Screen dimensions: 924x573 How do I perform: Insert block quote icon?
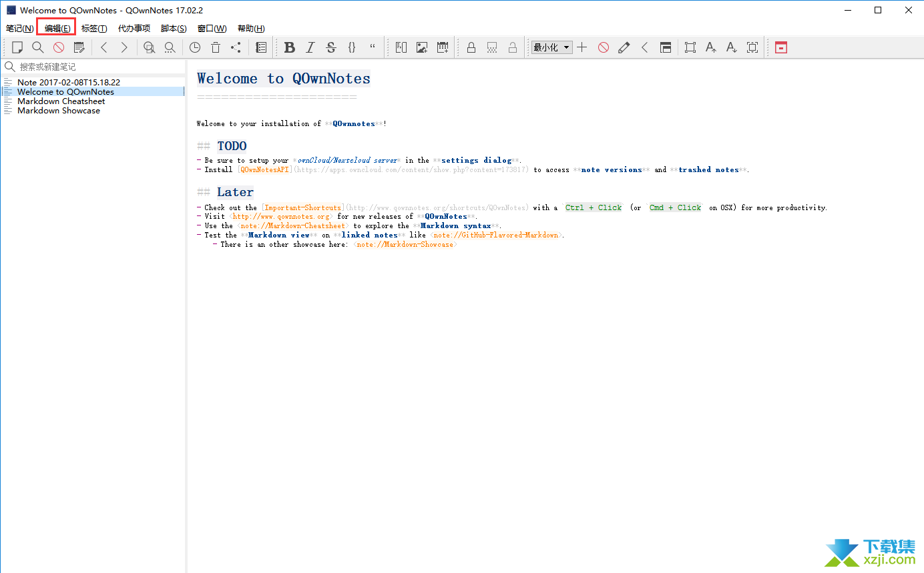click(x=373, y=47)
